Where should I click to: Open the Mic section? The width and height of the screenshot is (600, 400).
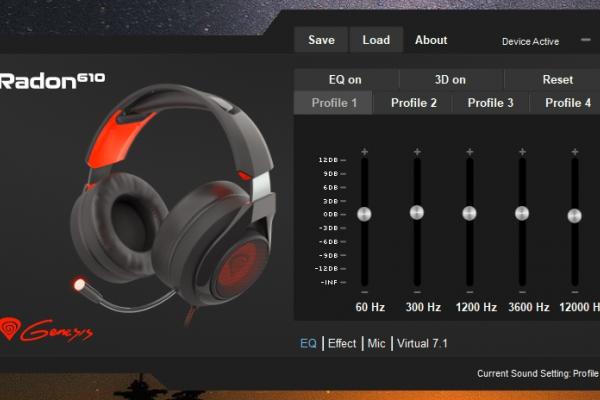pos(376,343)
